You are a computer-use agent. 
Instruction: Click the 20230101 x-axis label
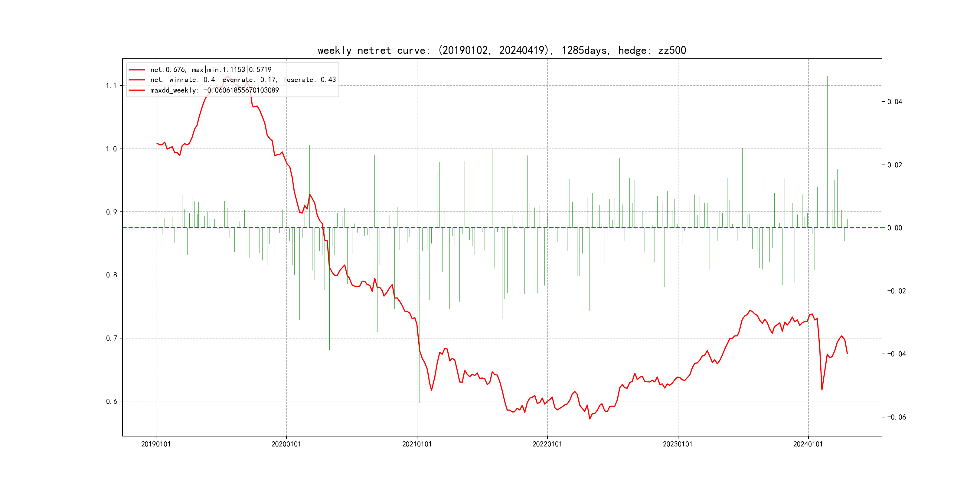point(678,444)
